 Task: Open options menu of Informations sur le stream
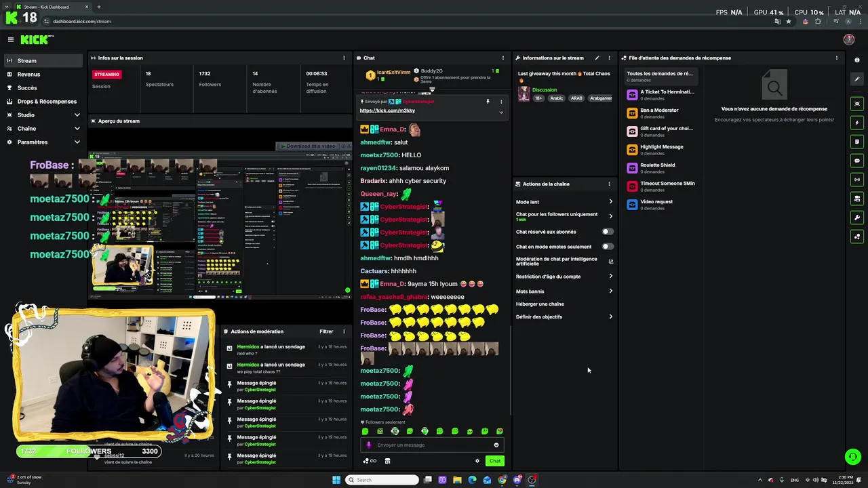click(x=609, y=58)
